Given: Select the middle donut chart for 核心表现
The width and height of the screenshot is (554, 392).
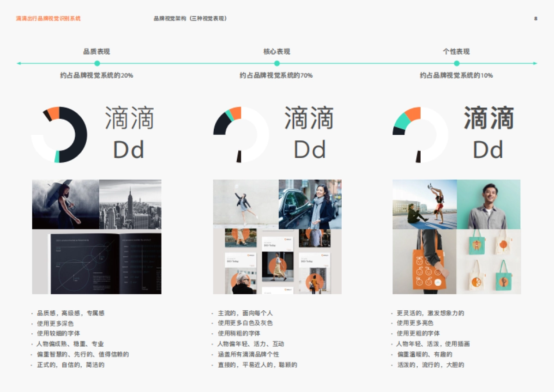Looking at the screenshot, I should coord(241,135).
